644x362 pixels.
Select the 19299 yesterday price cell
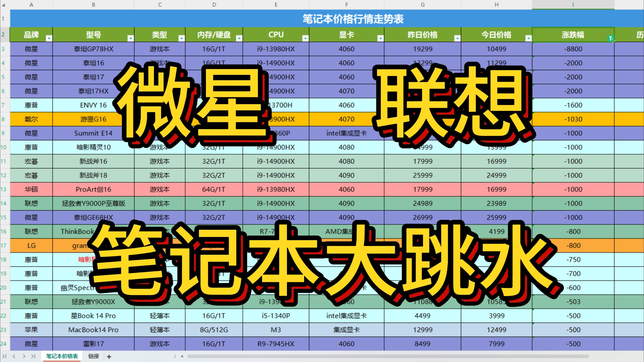[422, 49]
